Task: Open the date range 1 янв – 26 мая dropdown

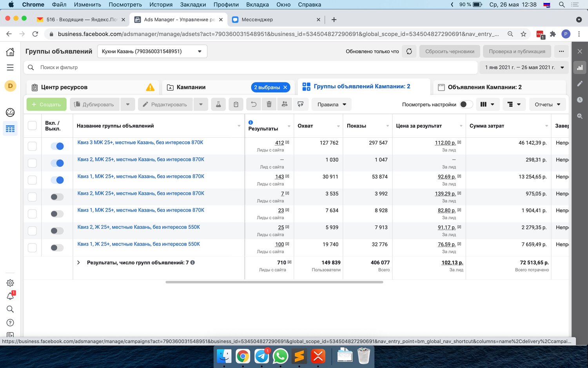Action: (524, 67)
